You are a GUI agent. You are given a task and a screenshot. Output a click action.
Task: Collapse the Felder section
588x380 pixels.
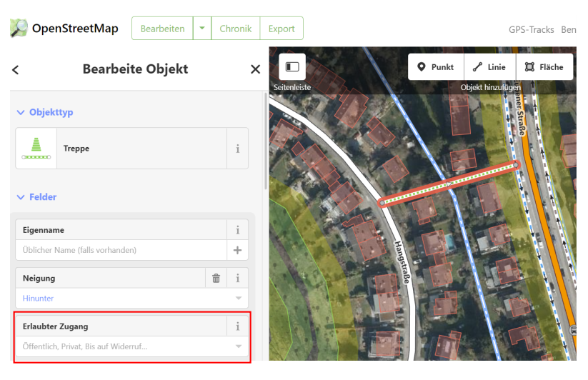point(20,197)
